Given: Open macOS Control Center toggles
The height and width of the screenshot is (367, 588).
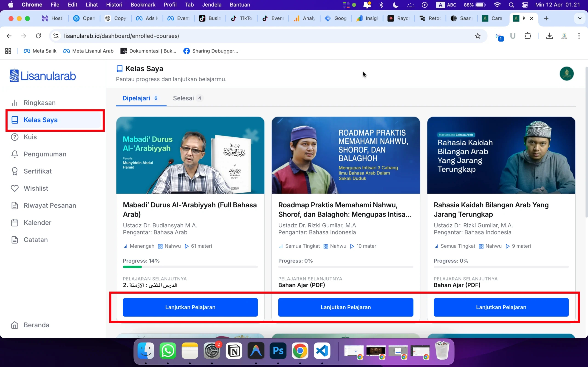Looking at the screenshot, I should (525, 5).
